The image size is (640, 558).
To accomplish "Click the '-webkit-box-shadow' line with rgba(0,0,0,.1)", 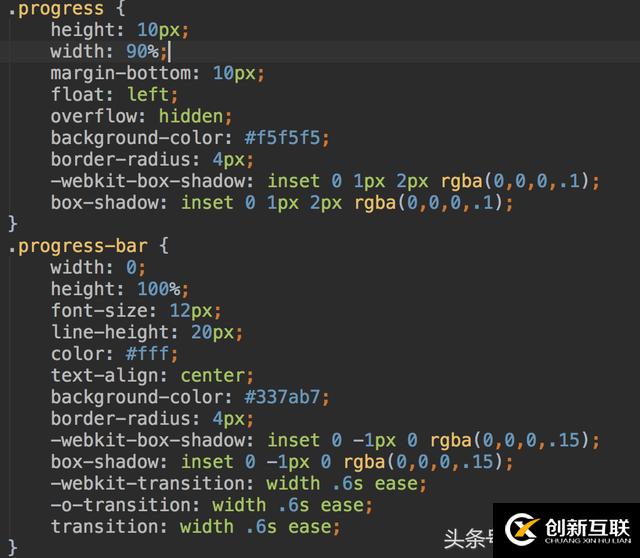I will (x=325, y=181).
